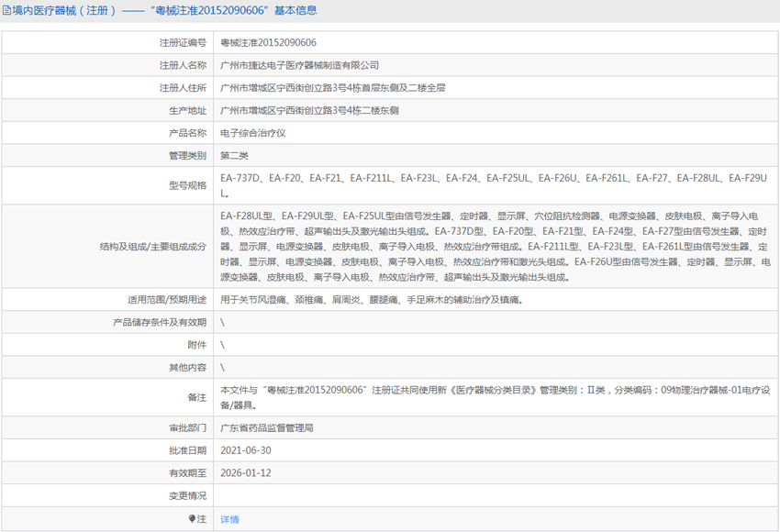Click the page title 境内医疗器械（注册）基本信息
Screen dimensions: 780x532
(x=164, y=10)
